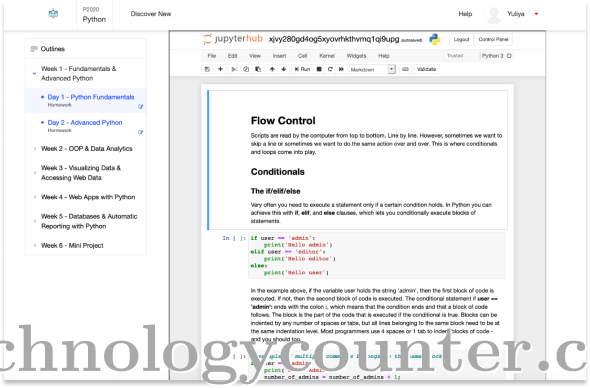This screenshot has width=590, height=388.
Task: Expand Week 6 - Mini Project
Action: tap(35, 245)
